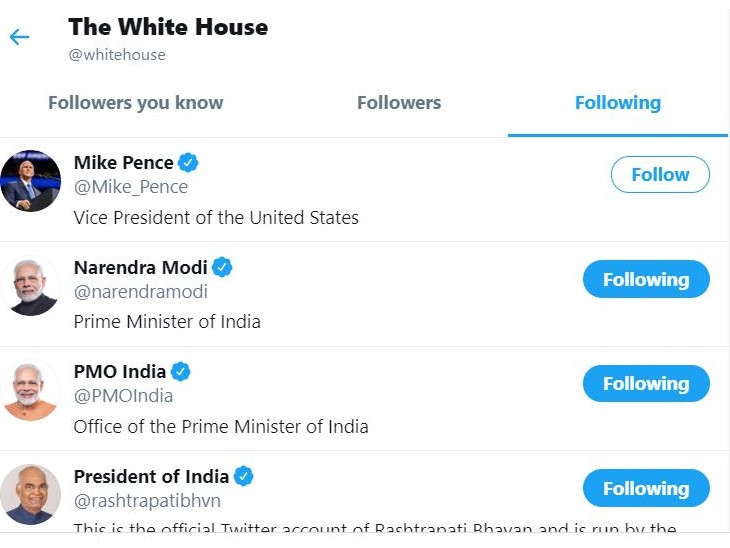
Task: Open Narendra Modi's avatar photo
Action: click(30, 286)
